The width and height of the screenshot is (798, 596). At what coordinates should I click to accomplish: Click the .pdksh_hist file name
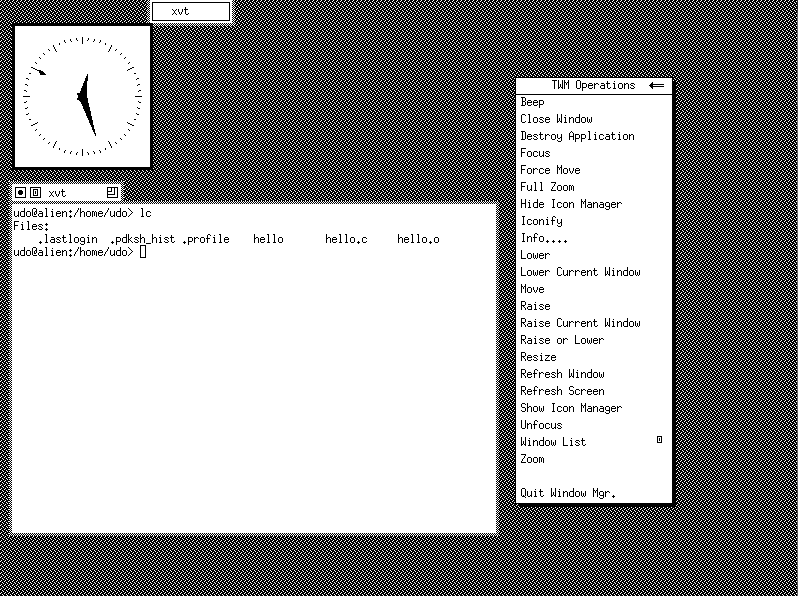point(142,239)
